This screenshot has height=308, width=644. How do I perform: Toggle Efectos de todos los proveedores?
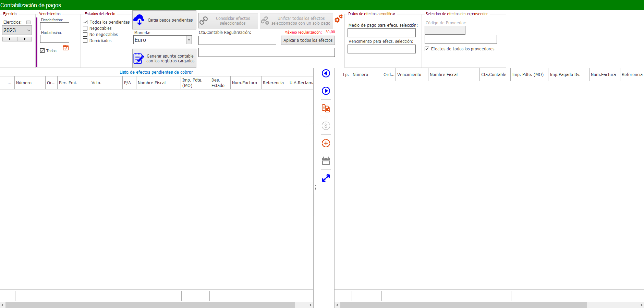[427, 49]
